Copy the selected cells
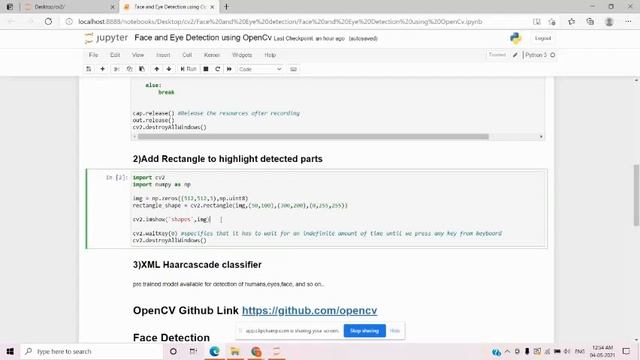Image resolution: width=640 pixels, height=360 pixels. (x=129, y=69)
